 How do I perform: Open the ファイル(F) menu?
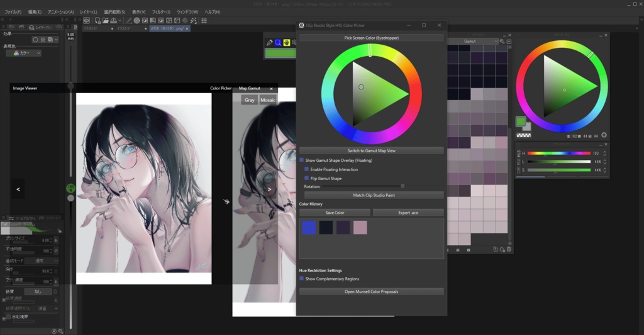click(x=13, y=12)
